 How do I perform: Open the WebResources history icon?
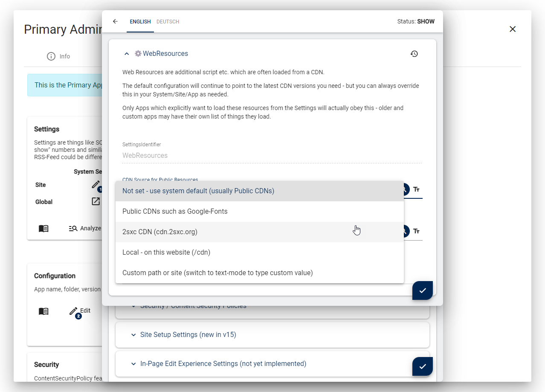tap(414, 54)
